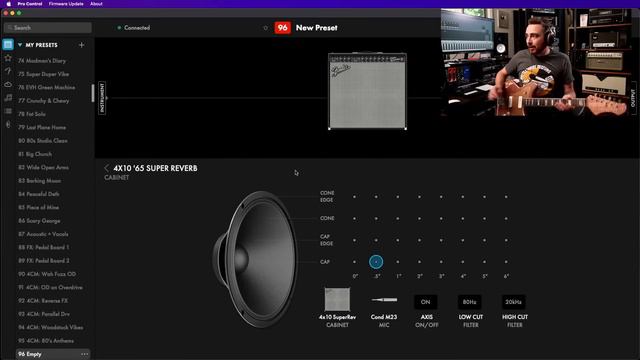The height and width of the screenshot is (360, 640).
Task: Select the highlighted Cap .5 inch position
Action: point(376,262)
